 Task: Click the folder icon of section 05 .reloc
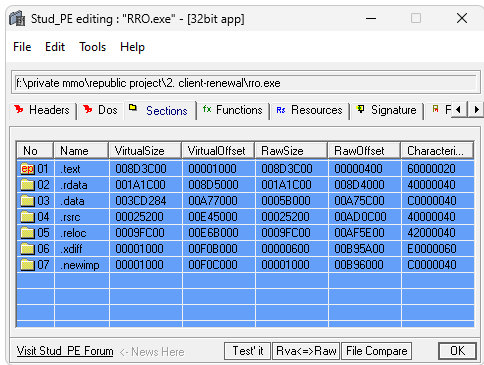pos(27,233)
